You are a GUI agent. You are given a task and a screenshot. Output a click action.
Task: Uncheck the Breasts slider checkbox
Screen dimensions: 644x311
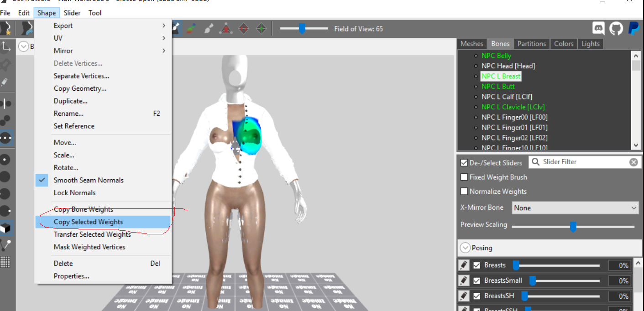(x=477, y=265)
